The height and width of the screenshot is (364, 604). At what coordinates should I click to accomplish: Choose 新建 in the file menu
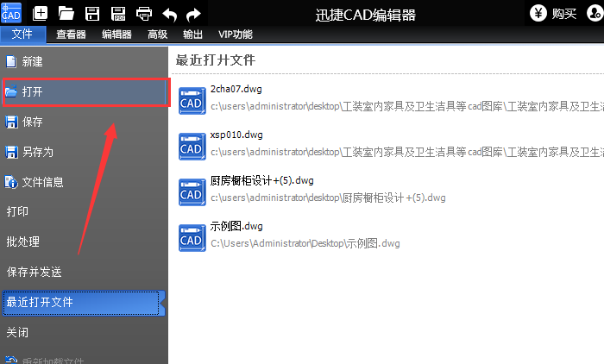click(x=84, y=61)
